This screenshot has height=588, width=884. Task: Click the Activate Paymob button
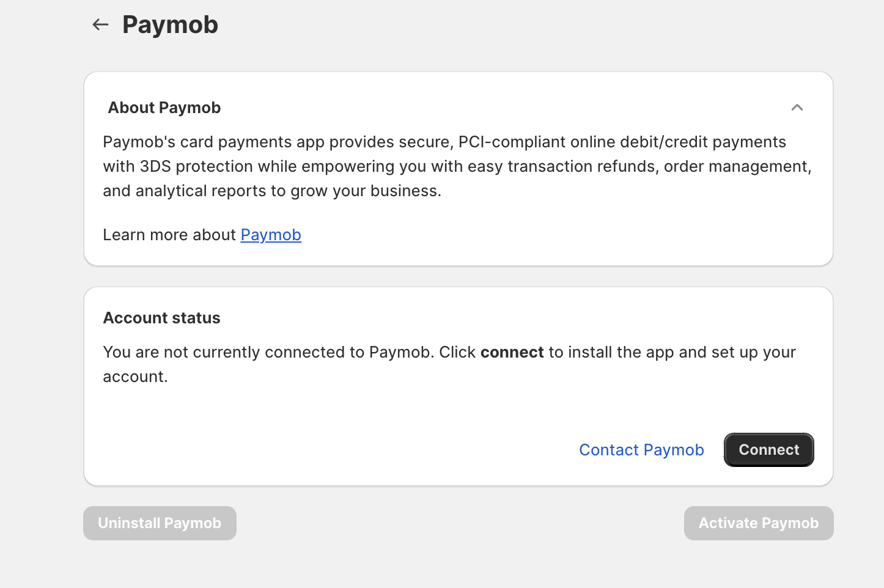tap(759, 523)
